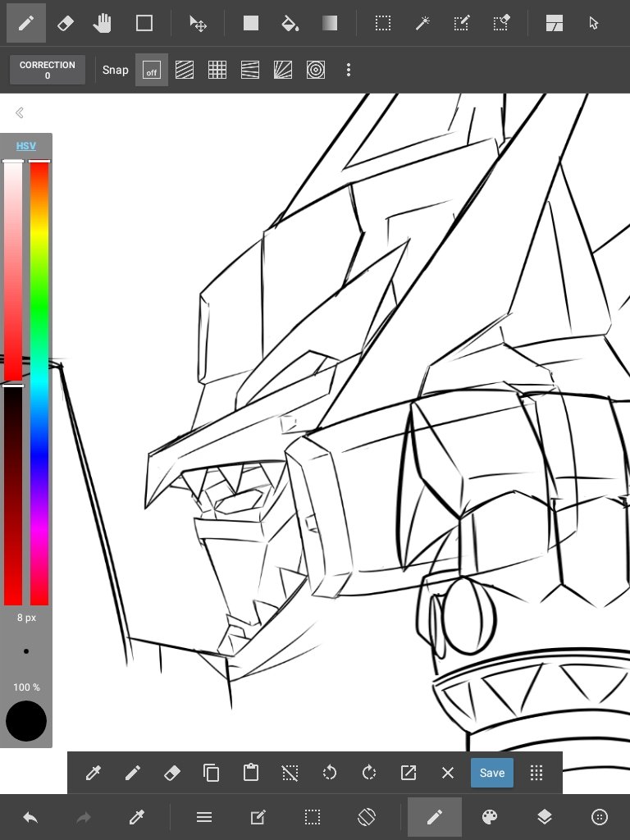Switch the HSV color mode label

click(25, 146)
